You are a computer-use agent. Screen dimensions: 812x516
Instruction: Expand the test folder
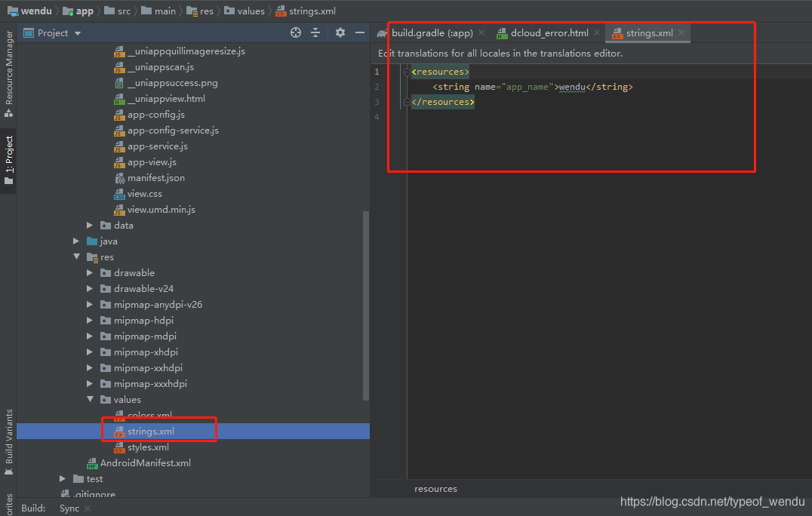pyautogui.click(x=63, y=479)
